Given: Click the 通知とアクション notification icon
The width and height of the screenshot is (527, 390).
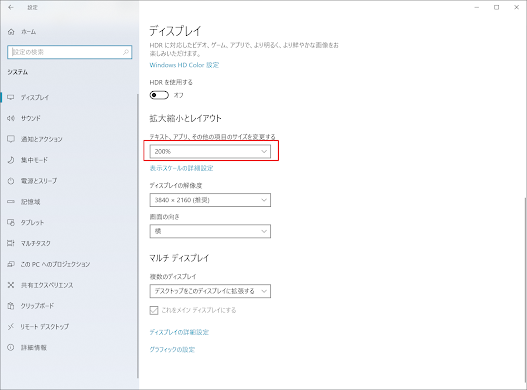Looking at the screenshot, I should [11, 139].
